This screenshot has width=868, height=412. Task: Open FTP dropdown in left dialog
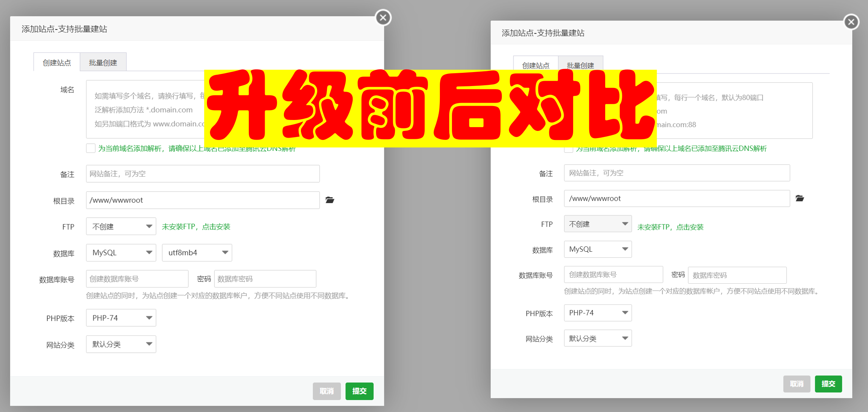coord(121,226)
